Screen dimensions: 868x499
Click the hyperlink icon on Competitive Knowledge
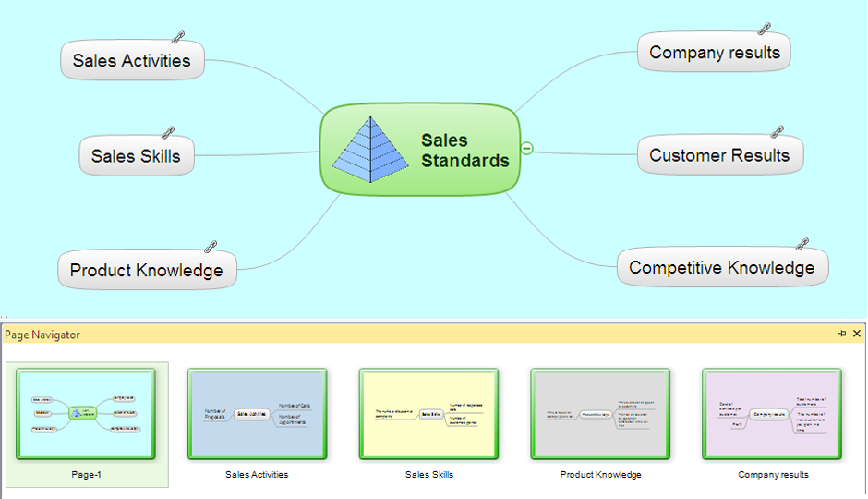coord(802,244)
